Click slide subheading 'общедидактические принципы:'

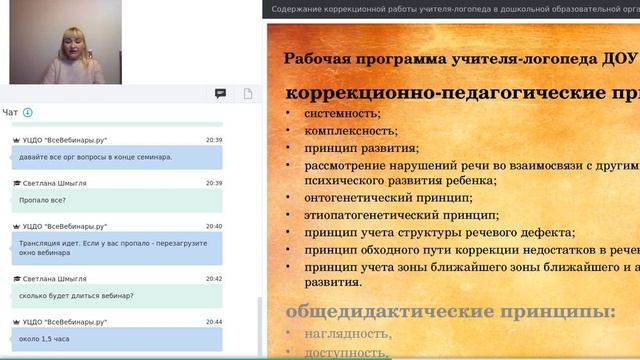450,312
